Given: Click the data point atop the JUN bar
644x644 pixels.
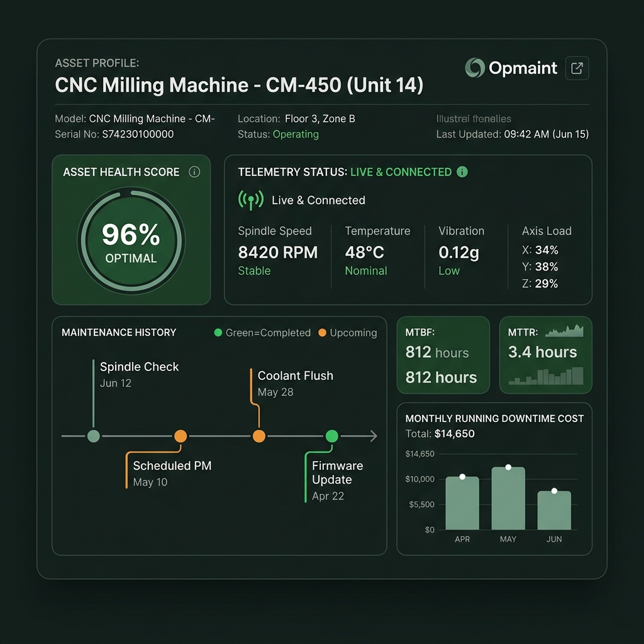Looking at the screenshot, I should [555, 491].
